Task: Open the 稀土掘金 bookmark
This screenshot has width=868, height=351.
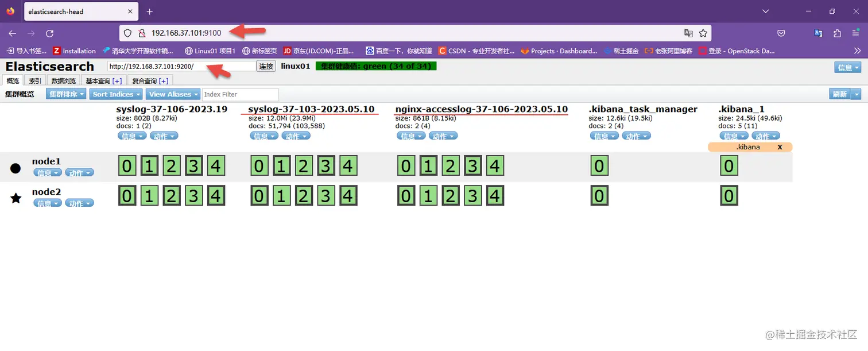Action: 621,51
